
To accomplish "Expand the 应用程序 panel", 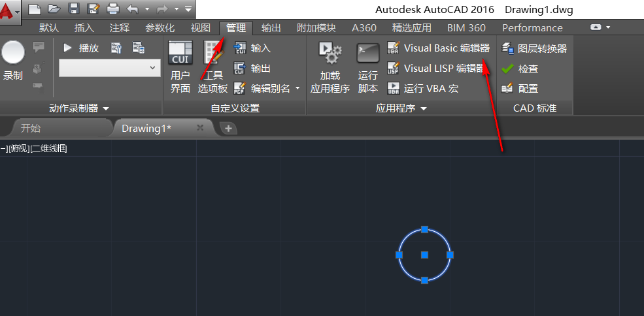I will coord(401,108).
